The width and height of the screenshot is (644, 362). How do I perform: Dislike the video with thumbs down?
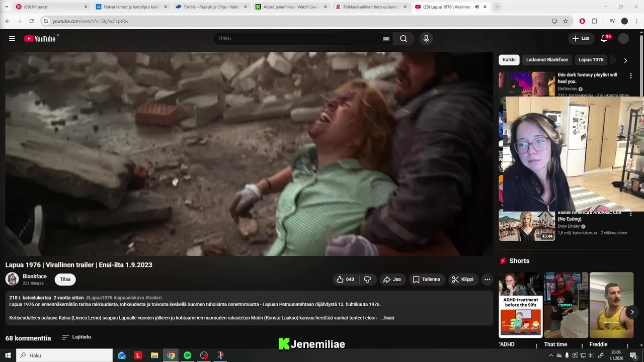(x=367, y=280)
